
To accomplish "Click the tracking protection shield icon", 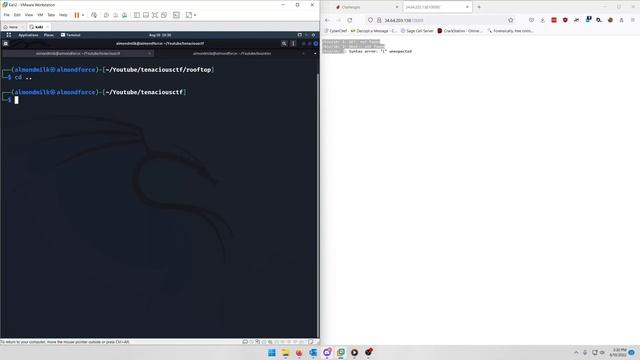I will pos(370,20).
